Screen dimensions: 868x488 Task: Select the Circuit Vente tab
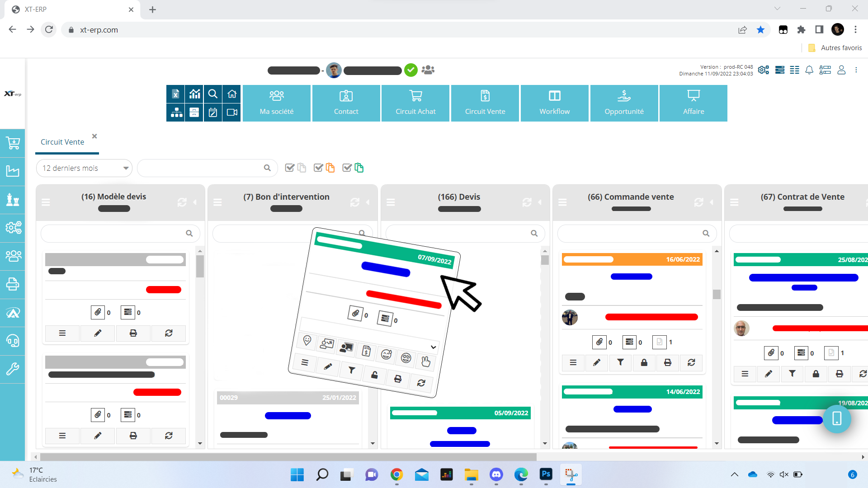click(x=62, y=142)
